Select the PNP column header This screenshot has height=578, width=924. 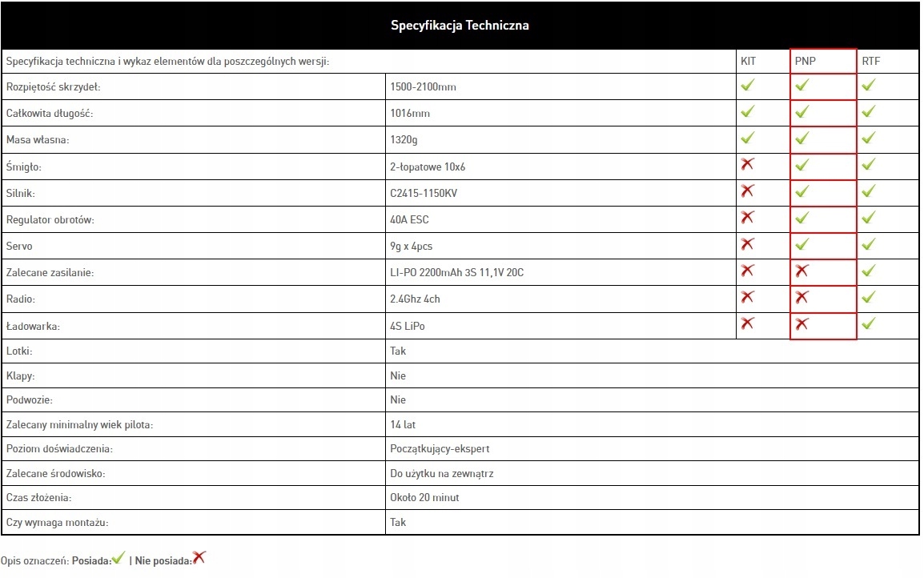tap(805, 62)
